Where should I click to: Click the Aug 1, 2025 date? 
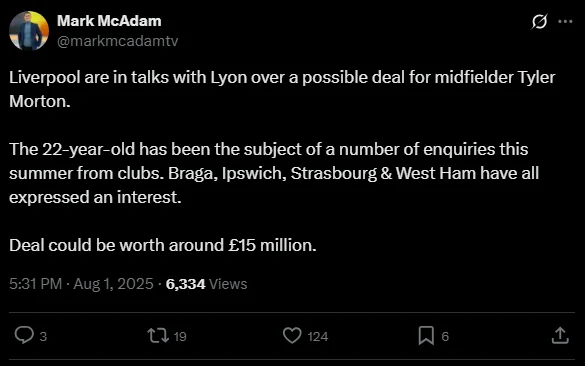113,284
